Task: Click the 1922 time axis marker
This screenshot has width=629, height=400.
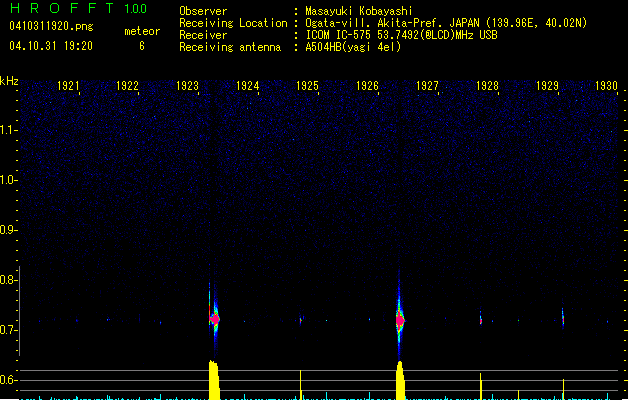Action: coord(127,86)
